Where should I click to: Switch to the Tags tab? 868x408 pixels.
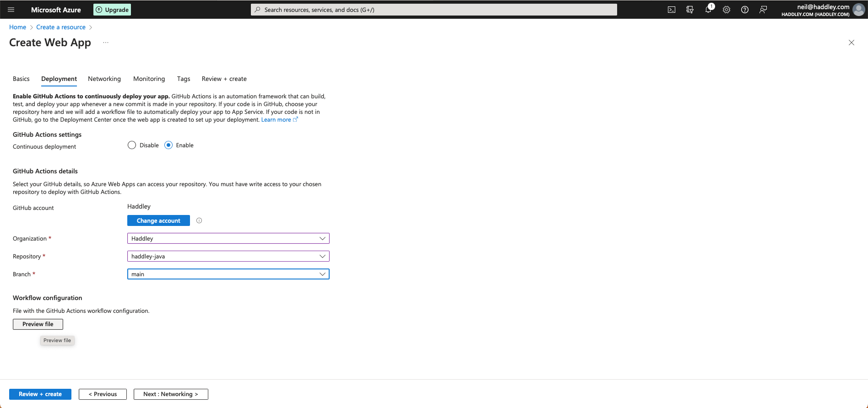point(184,79)
